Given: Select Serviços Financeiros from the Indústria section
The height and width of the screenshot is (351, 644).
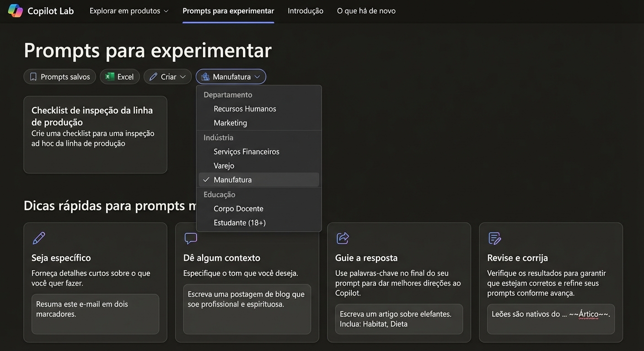Looking at the screenshot, I should (x=247, y=151).
